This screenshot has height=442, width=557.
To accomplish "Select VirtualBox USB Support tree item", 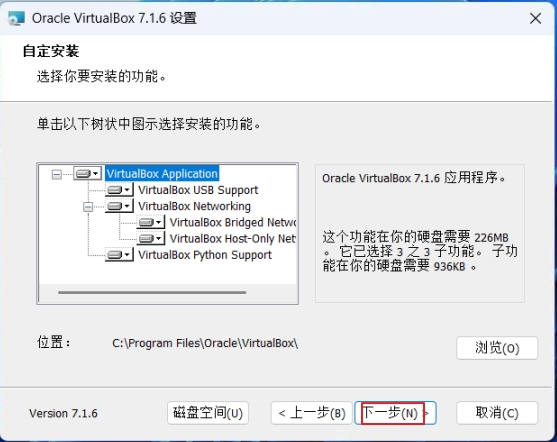I will coord(198,190).
